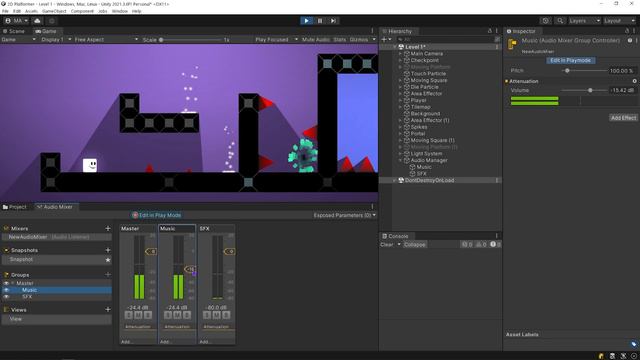
Task: Click the Hierarchy lock icon
Action: coord(490,31)
